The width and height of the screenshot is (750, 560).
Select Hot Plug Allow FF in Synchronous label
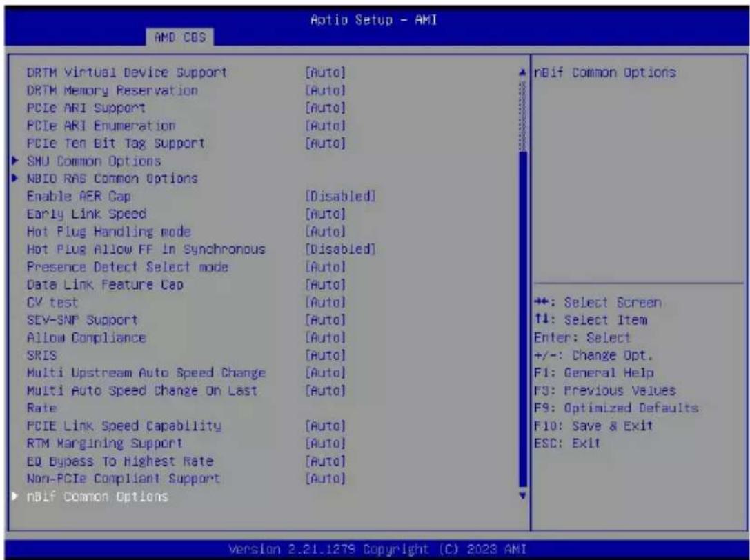(146, 249)
